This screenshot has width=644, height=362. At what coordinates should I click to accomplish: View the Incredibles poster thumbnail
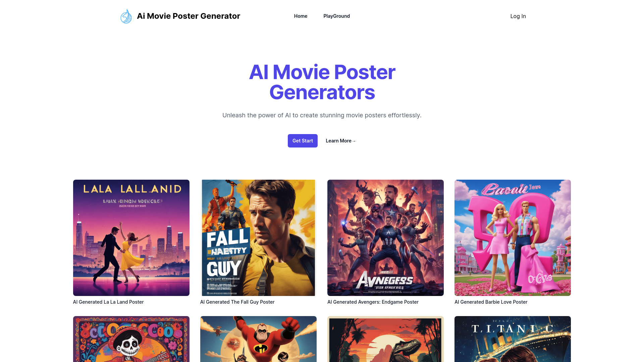coord(258,339)
